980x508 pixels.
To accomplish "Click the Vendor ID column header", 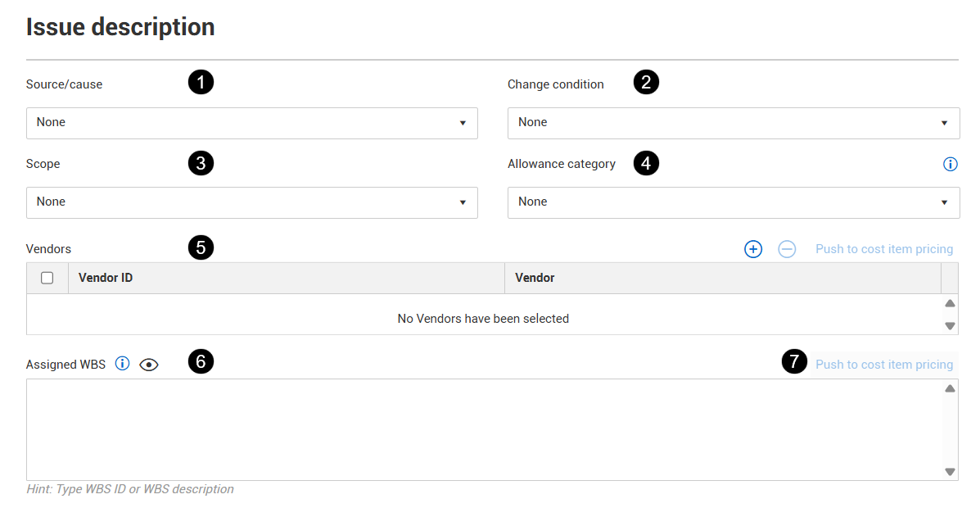I will click(x=106, y=278).
